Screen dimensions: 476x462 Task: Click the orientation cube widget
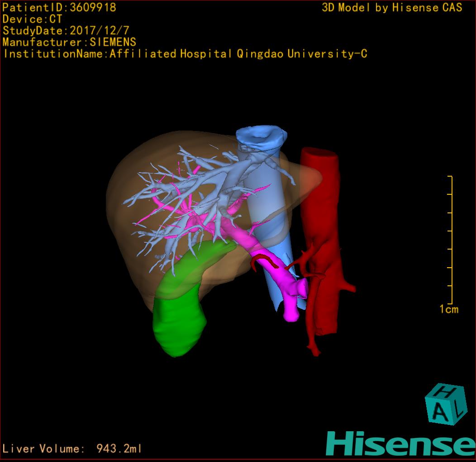446,404
